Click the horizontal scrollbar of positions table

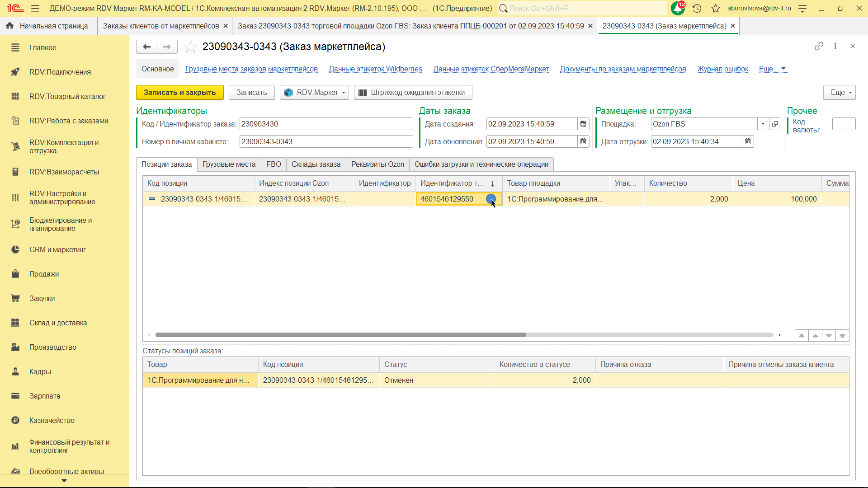pyautogui.click(x=340, y=335)
